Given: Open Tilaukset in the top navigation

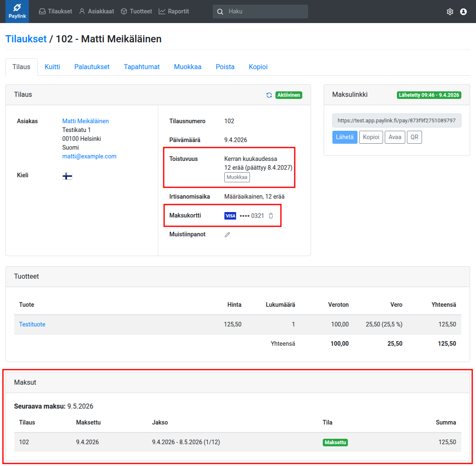Looking at the screenshot, I should coord(55,11).
